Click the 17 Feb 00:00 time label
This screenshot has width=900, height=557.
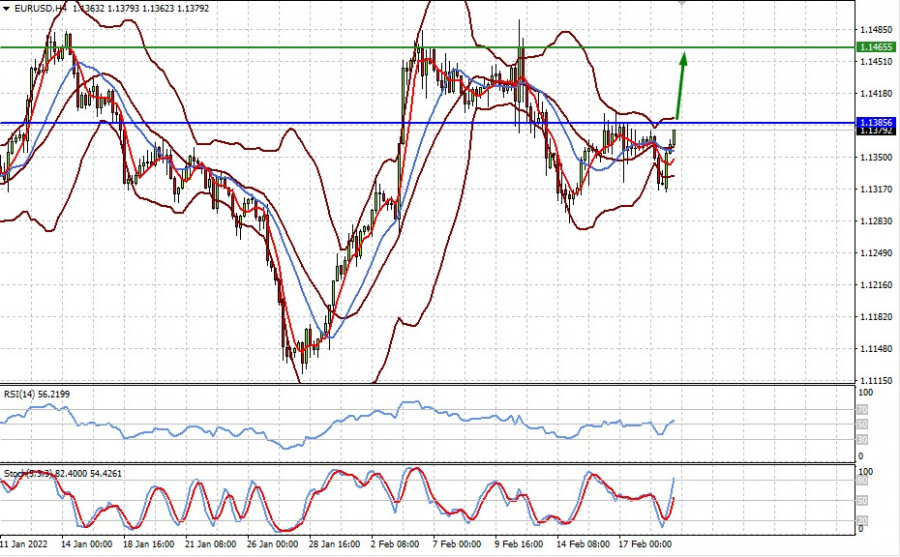pyautogui.click(x=643, y=546)
